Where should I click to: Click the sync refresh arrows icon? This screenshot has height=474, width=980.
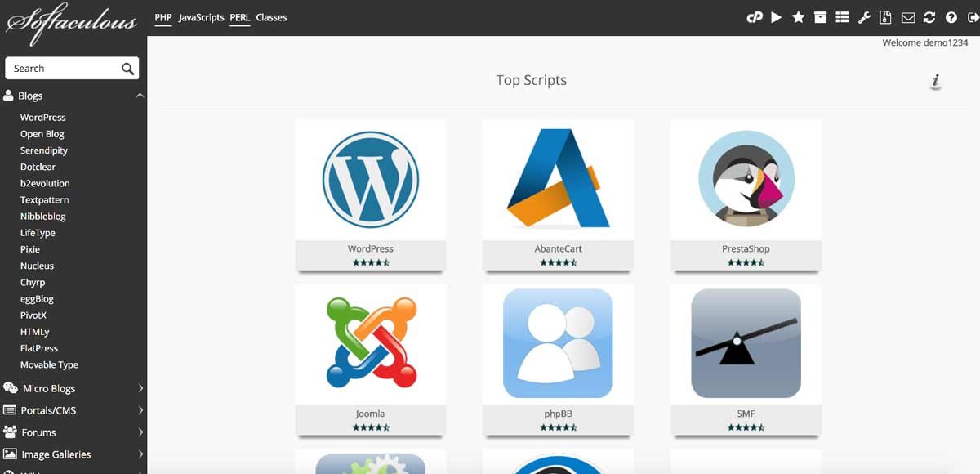pyautogui.click(x=929, y=17)
